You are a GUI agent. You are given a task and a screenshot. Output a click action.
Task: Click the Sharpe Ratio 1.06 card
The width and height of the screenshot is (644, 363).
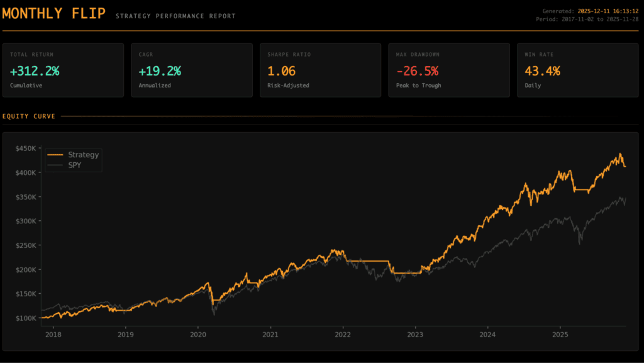pos(320,70)
